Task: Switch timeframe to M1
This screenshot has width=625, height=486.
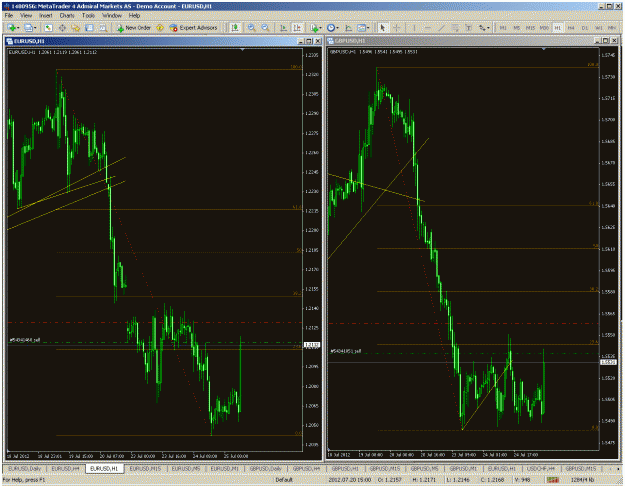Action: (503, 28)
